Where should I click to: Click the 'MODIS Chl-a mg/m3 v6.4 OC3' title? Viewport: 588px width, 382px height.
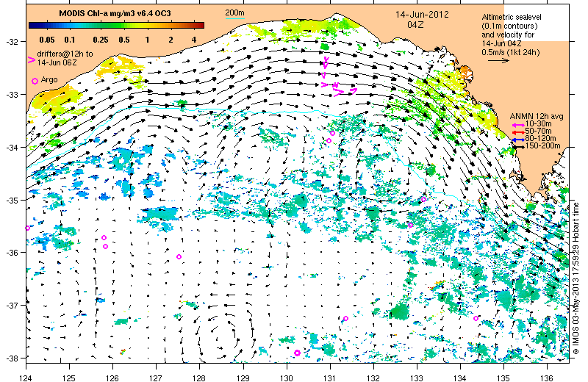click(115, 13)
